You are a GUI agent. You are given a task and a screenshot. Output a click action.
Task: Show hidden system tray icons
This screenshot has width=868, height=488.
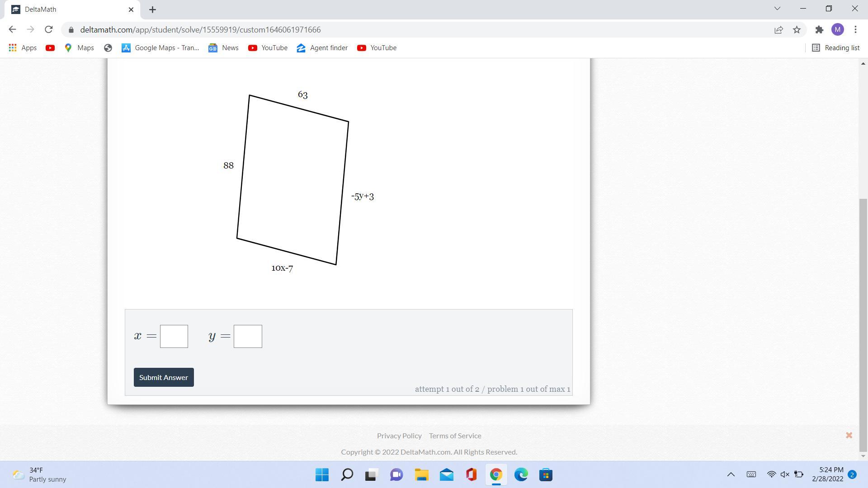pyautogui.click(x=731, y=474)
